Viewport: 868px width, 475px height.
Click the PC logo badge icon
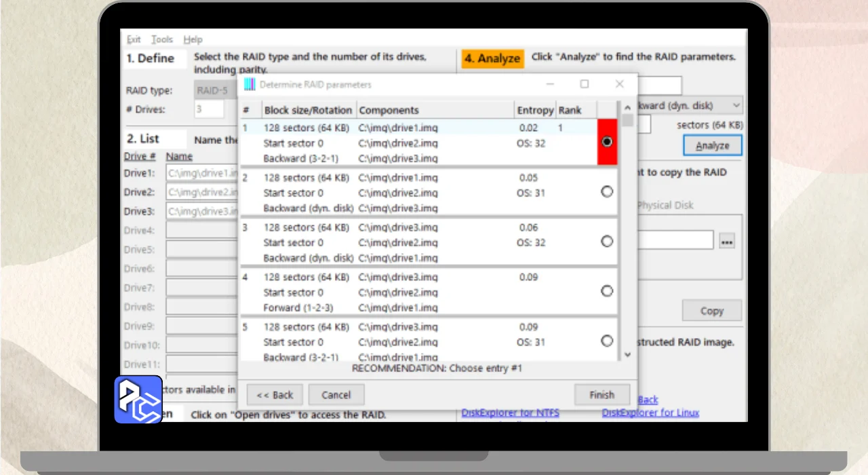pyautogui.click(x=138, y=400)
